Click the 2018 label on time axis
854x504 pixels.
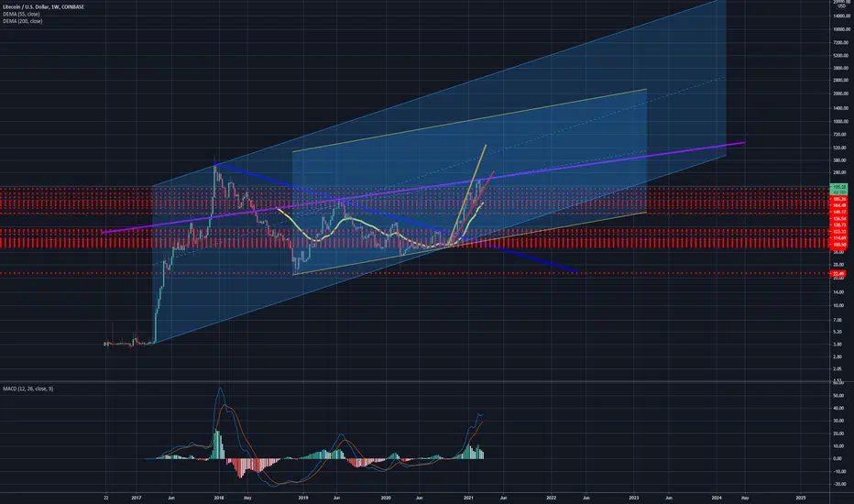[x=218, y=498]
